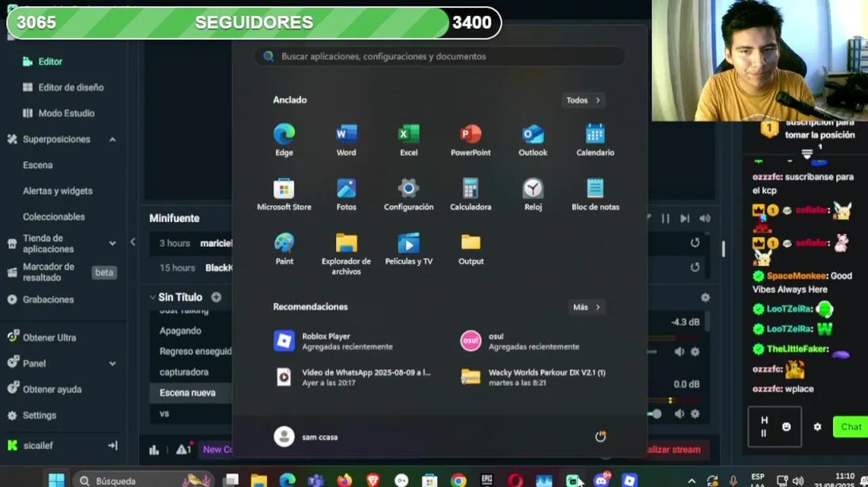
Task: Expand Tienda de aplicaciones section
Action: click(112, 243)
